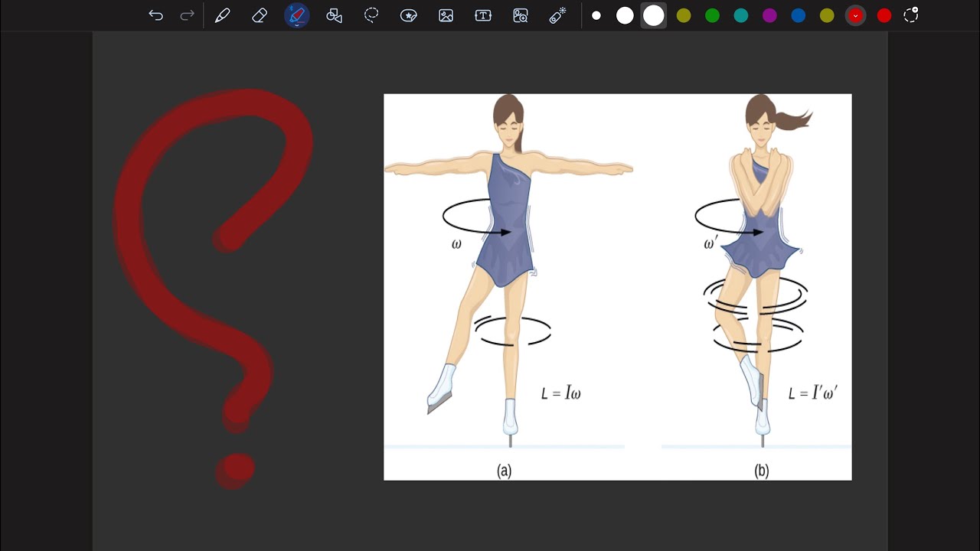This screenshot has width=980, height=551.
Task: Open the Shapes tool
Action: point(334,15)
